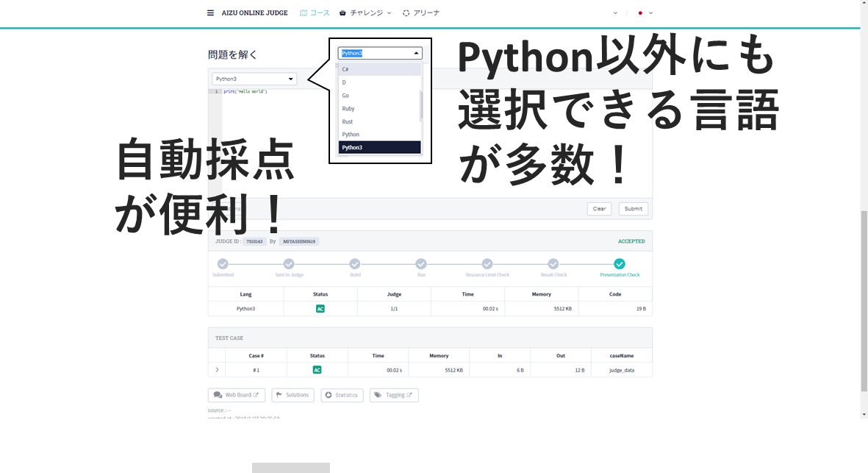Open the Tagging link button
868x473 pixels.
click(x=394, y=395)
